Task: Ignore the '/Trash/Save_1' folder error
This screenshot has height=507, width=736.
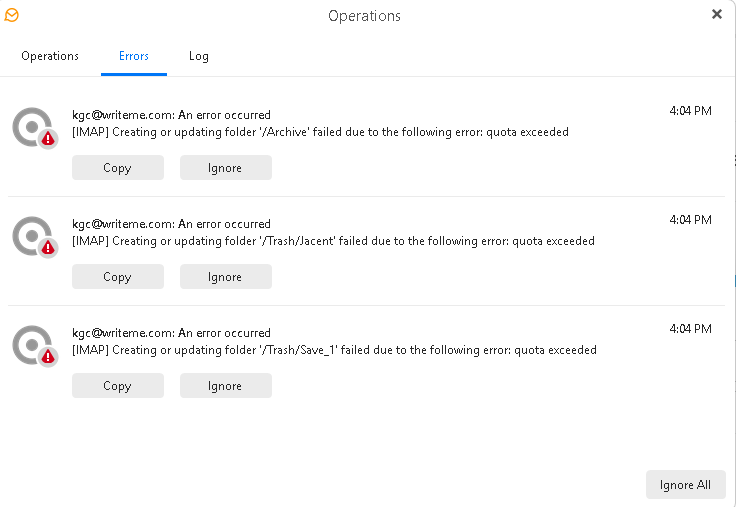Action: point(225,386)
